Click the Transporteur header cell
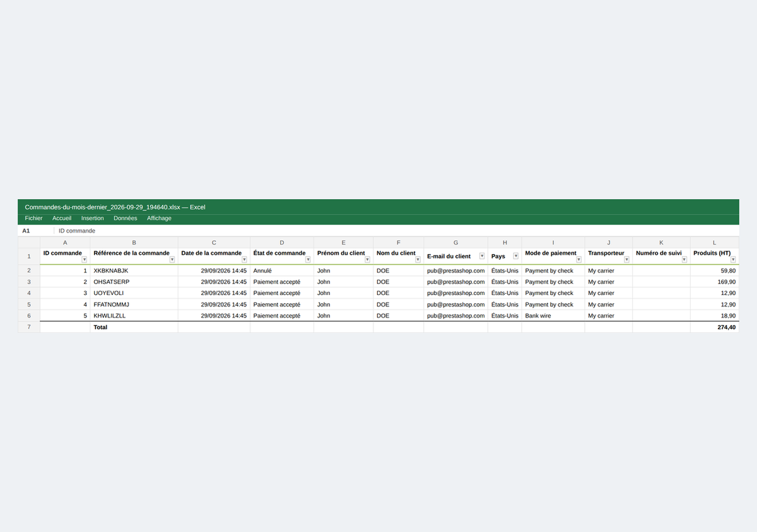This screenshot has width=757, height=532. [609, 257]
